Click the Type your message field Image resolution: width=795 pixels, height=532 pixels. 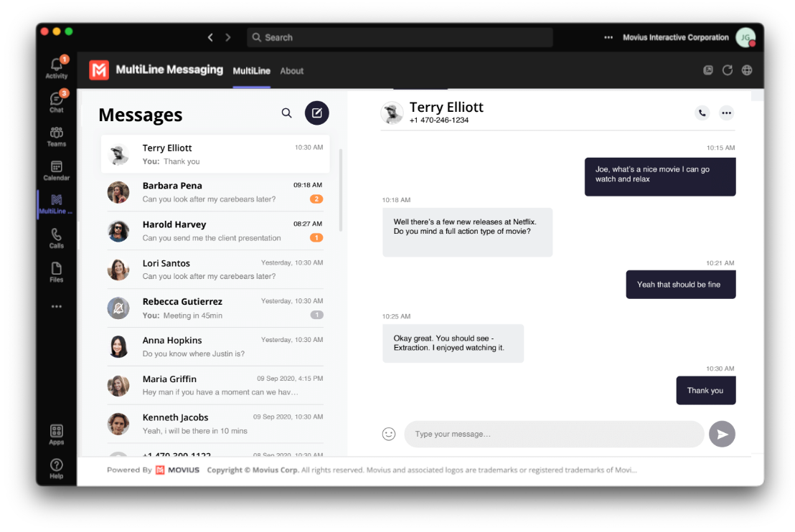[554, 434]
